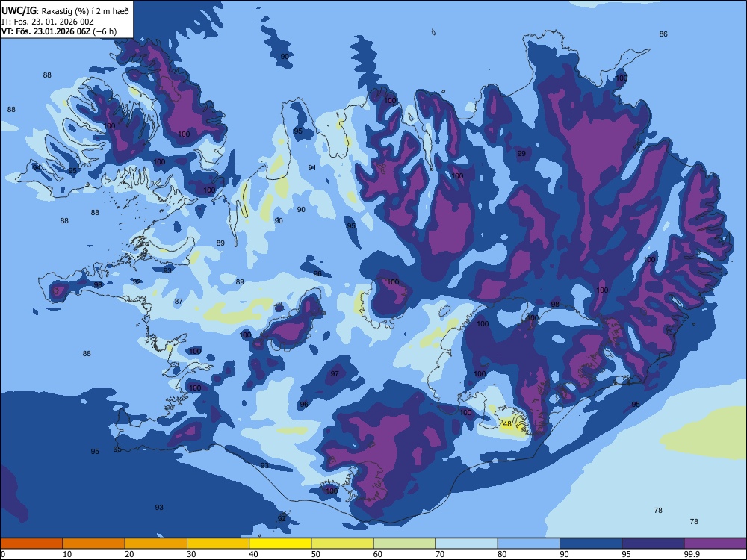The width and height of the screenshot is (747, 560).
Task: Select the 40–50 bright yellow legend swatch
Action: pos(280,544)
